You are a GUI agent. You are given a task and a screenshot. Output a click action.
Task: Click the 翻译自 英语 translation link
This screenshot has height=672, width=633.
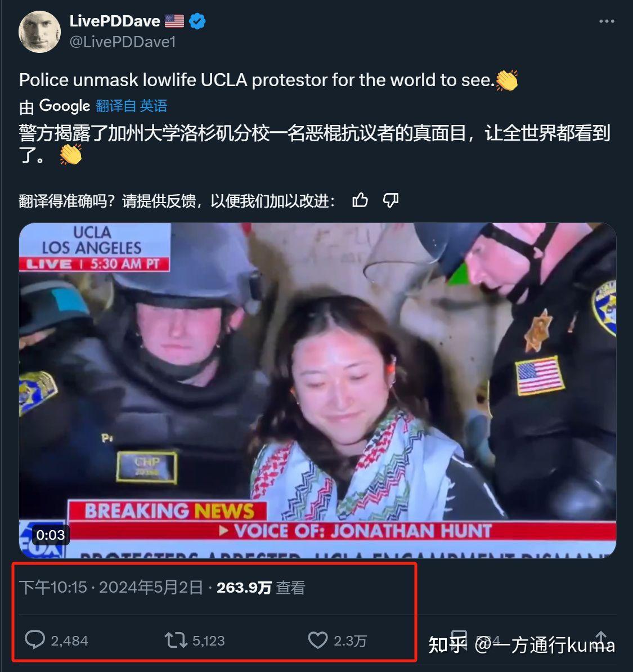[x=131, y=106]
